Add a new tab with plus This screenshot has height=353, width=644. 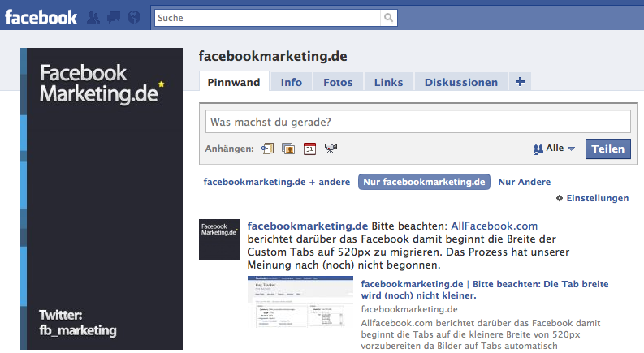point(520,82)
